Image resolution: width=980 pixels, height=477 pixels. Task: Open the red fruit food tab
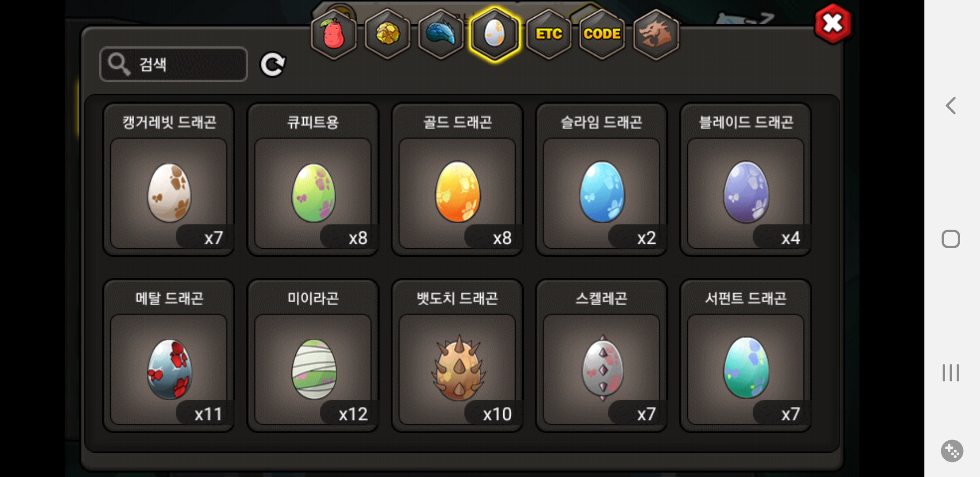pos(334,34)
